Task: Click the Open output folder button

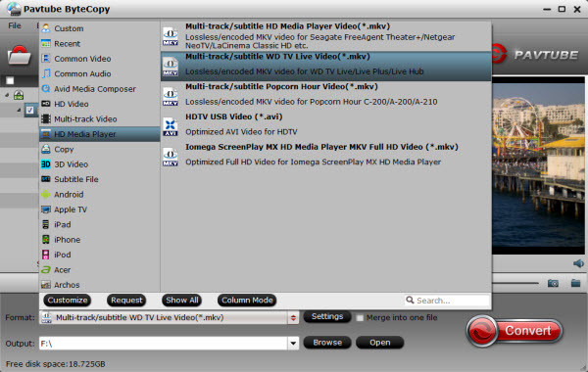Action: [x=379, y=343]
